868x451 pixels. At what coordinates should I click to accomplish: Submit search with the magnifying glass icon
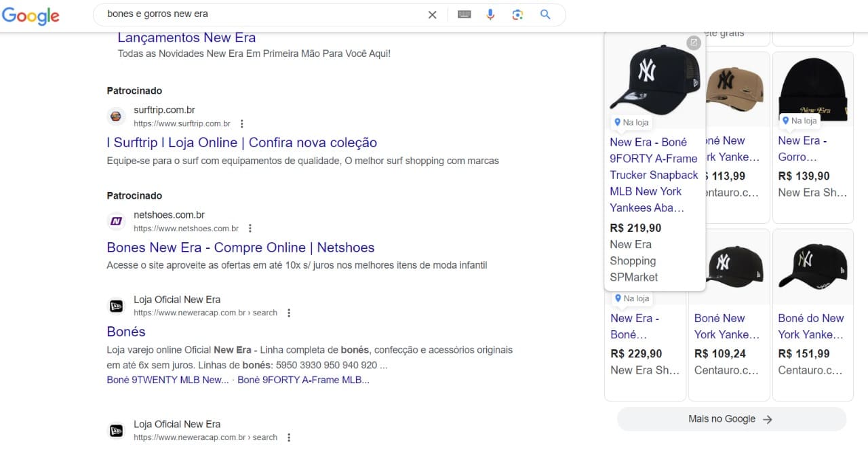pyautogui.click(x=545, y=14)
